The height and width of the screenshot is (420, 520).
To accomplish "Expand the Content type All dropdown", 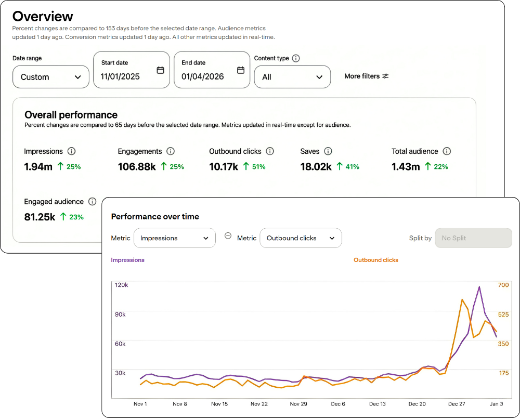I will (x=292, y=77).
